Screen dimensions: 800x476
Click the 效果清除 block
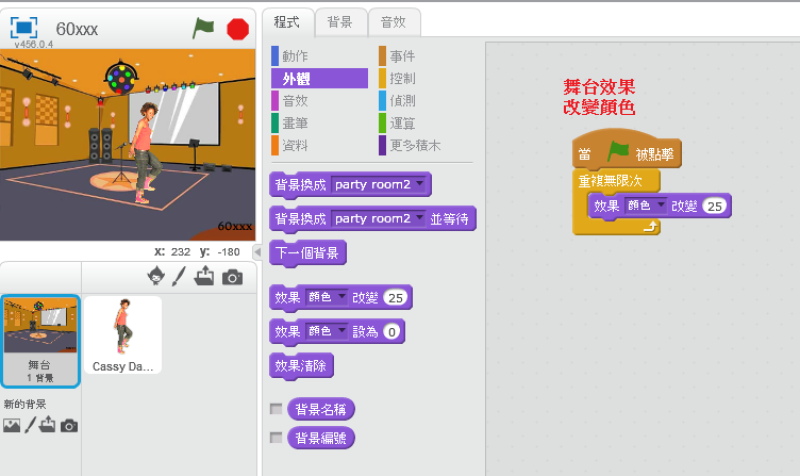(302, 365)
